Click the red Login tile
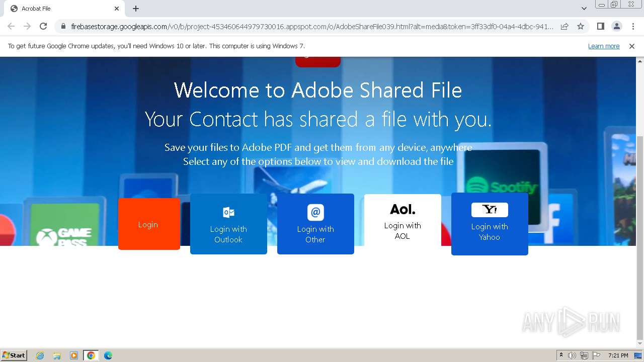The height and width of the screenshot is (362, 644). [x=149, y=224]
